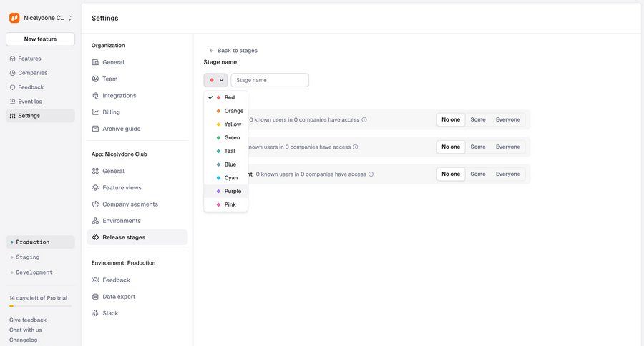Choose Teal from the color list
The width and height of the screenshot is (644, 346).
coord(225,151)
